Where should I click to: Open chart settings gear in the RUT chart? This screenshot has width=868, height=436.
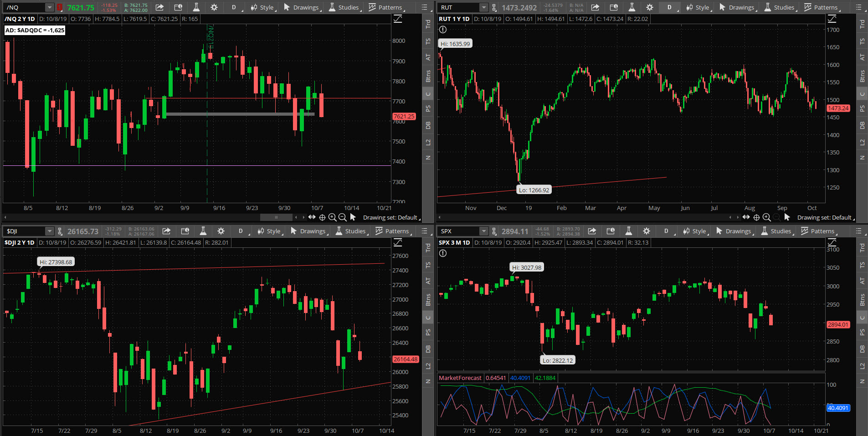point(649,7)
